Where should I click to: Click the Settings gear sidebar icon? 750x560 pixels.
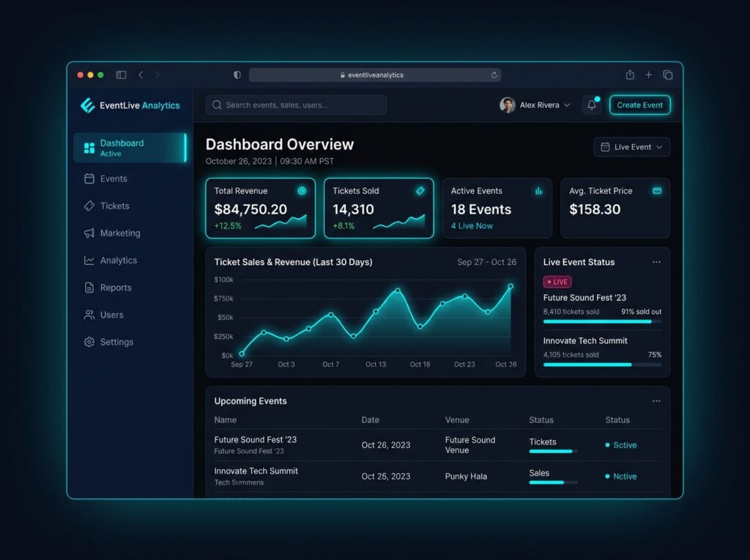pos(89,342)
